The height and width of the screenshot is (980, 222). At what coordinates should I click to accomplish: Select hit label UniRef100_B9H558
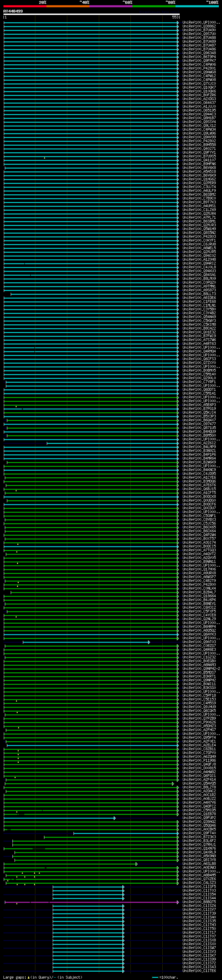click(x=199, y=145)
